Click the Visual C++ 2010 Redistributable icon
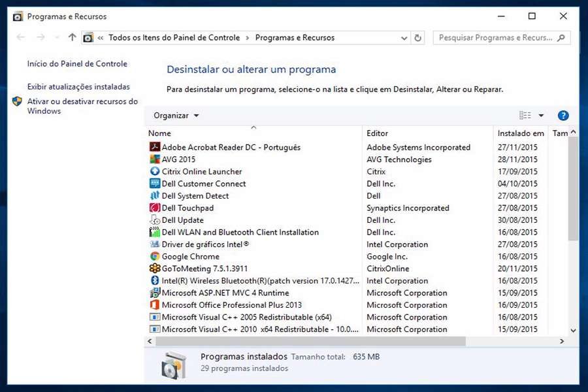This screenshot has width=588, height=392. click(x=155, y=329)
